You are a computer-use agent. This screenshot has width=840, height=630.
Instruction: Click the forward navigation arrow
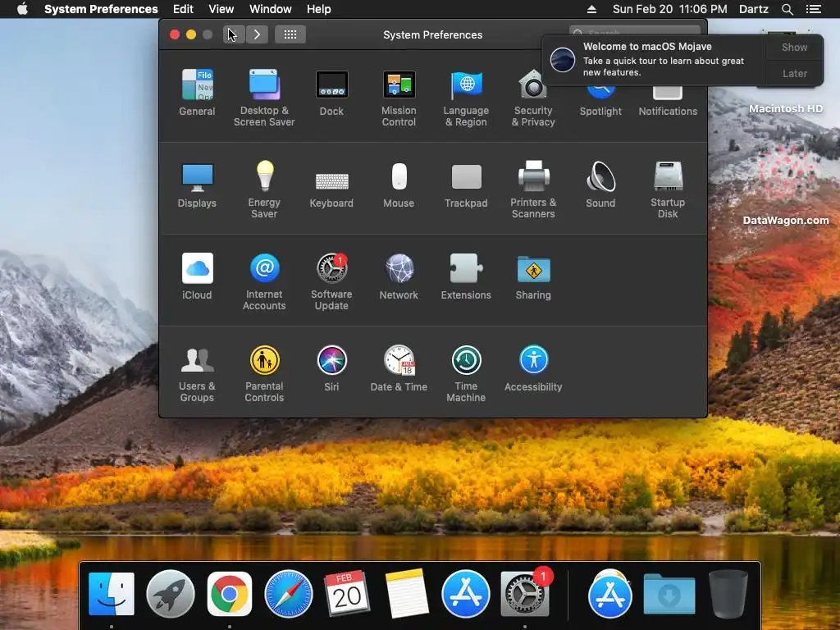(x=257, y=34)
